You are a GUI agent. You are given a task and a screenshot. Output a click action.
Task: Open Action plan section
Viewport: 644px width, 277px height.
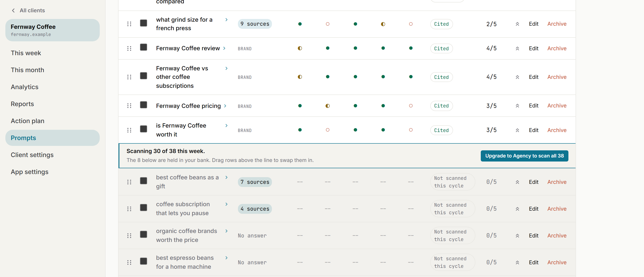tap(53, 121)
